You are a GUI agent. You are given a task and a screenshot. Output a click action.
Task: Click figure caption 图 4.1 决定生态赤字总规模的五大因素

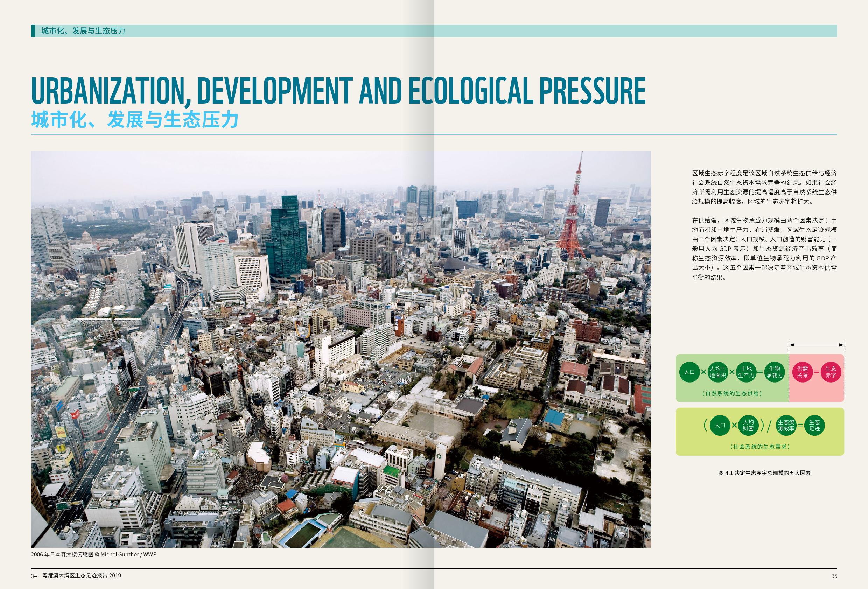click(x=764, y=473)
